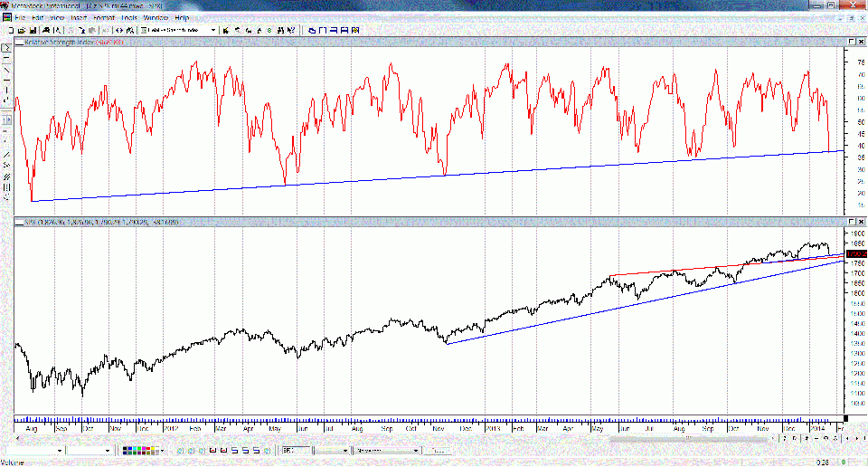Screen dimensions: 868x467
Task: Click the first blue window-layout icon in top toolbar
Action: [312, 31]
